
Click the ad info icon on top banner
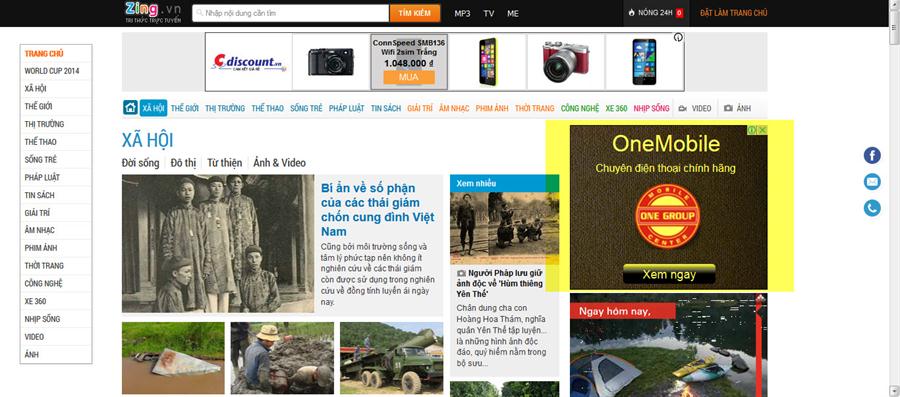click(x=678, y=37)
